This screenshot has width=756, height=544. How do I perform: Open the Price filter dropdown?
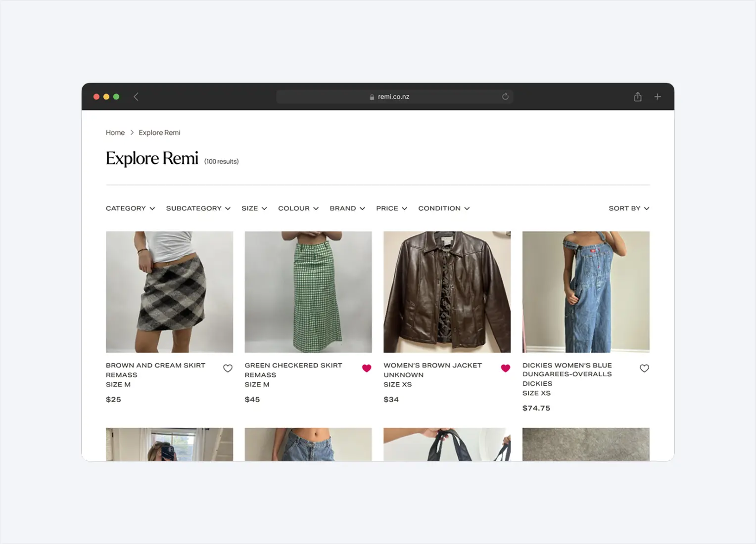click(392, 208)
